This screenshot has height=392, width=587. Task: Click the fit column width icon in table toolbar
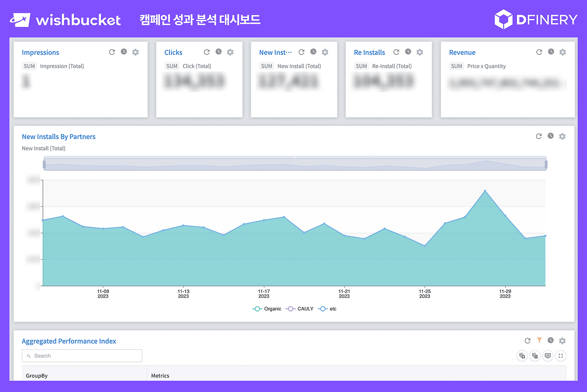(x=548, y=355)
